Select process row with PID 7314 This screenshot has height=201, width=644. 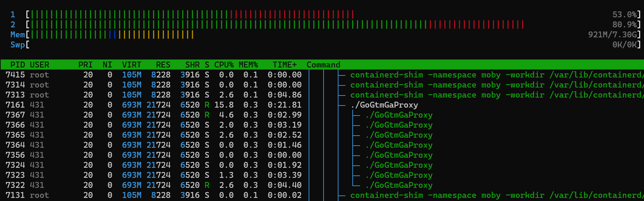(x=322, y=85)
